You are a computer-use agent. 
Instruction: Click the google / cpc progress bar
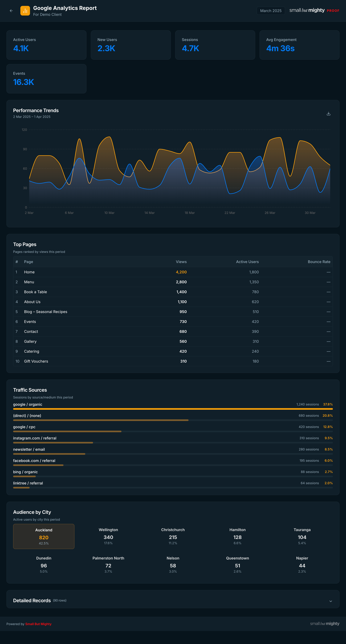pyautogui.click(x=173, y=432)
